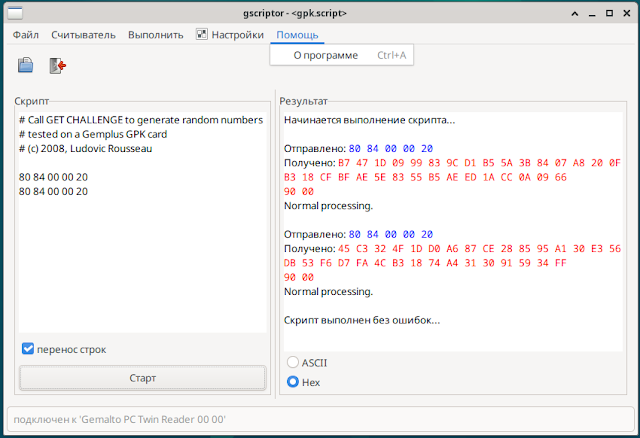Close the Помощь menu

pos(297,35)
